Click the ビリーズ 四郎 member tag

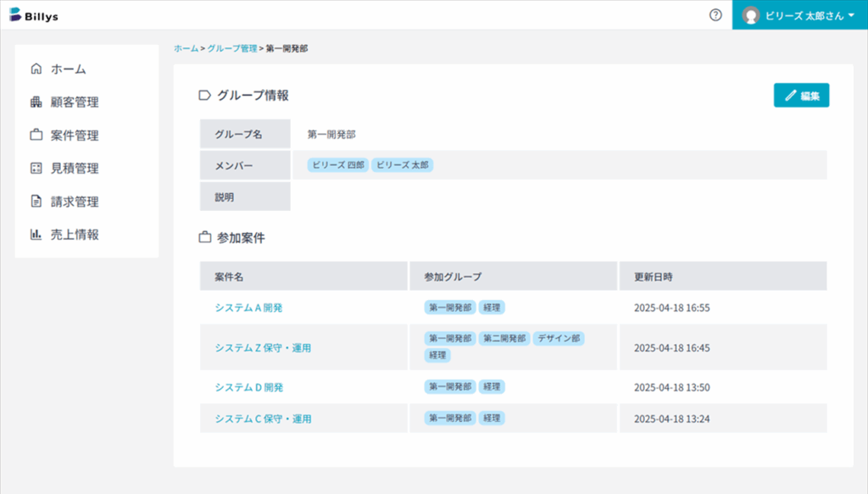337,165
